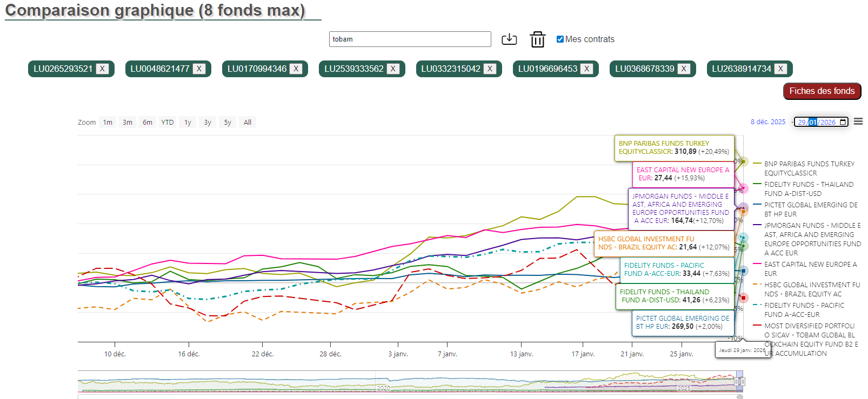Set zoom range to All
The width and height of the screenshot is (868, 399).
(x=248, y=123)
